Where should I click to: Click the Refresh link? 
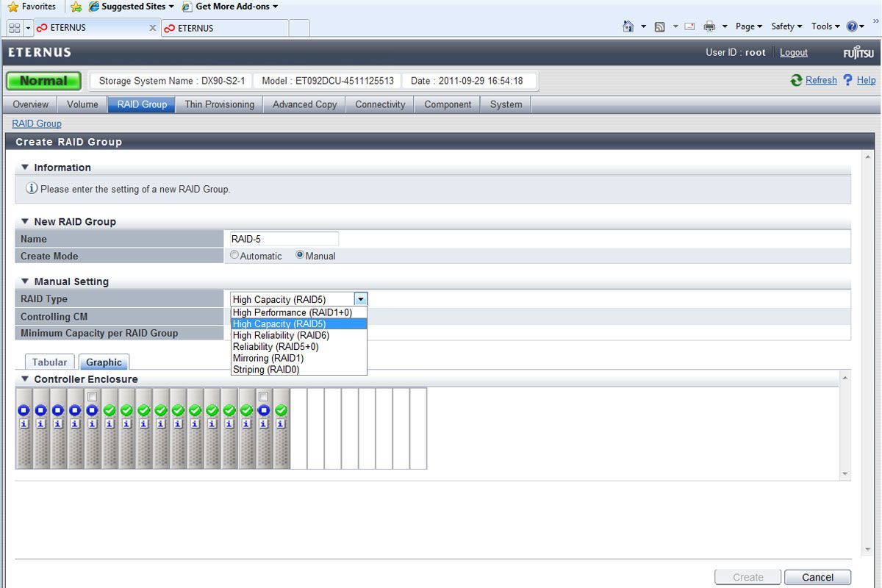(821, 80)
